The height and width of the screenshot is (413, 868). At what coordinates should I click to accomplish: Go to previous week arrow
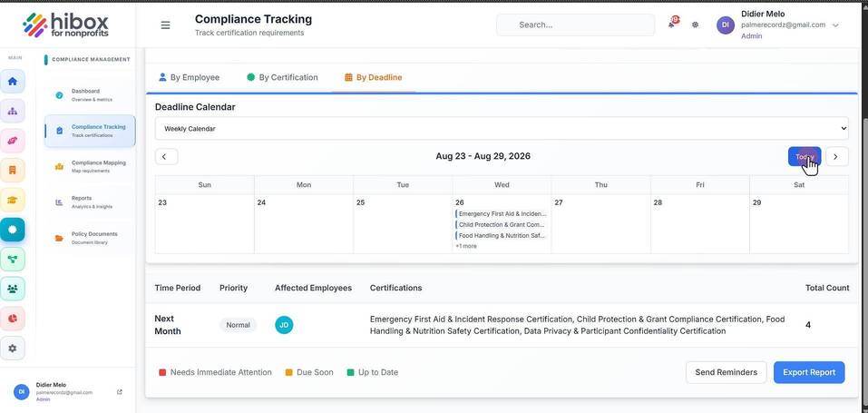pos(167,156)
